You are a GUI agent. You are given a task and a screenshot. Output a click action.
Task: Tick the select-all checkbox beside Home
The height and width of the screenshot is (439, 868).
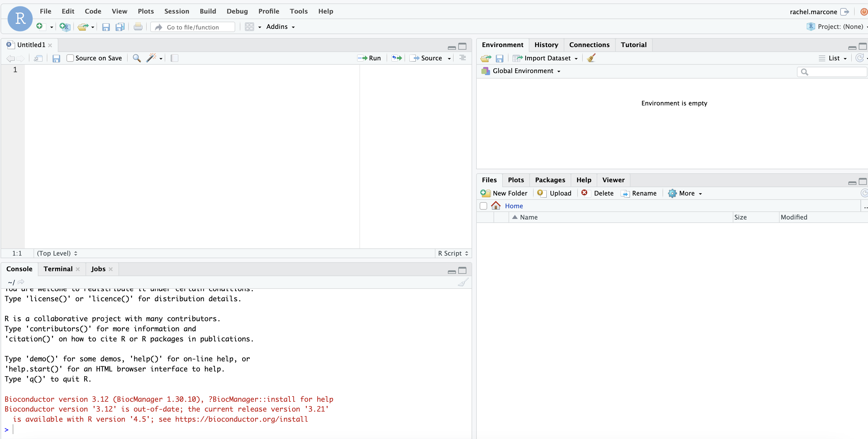point(483,206)
